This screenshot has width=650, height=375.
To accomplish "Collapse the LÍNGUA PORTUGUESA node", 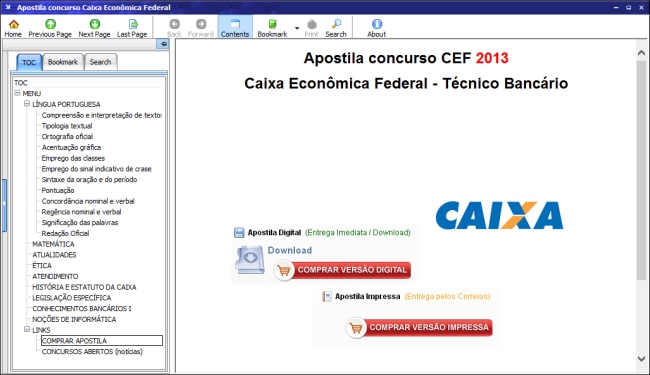I will (27, 104).
